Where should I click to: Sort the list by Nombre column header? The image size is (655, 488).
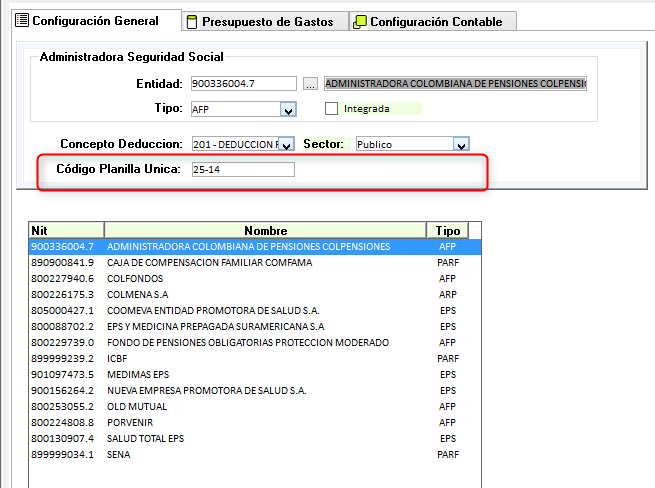click(x=265, y=230)
